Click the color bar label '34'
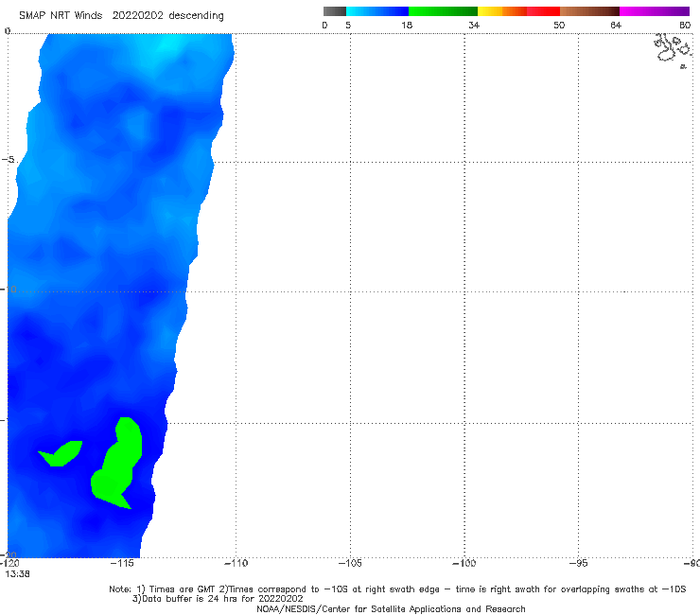700x615 pixels. (x=474, y=25)
